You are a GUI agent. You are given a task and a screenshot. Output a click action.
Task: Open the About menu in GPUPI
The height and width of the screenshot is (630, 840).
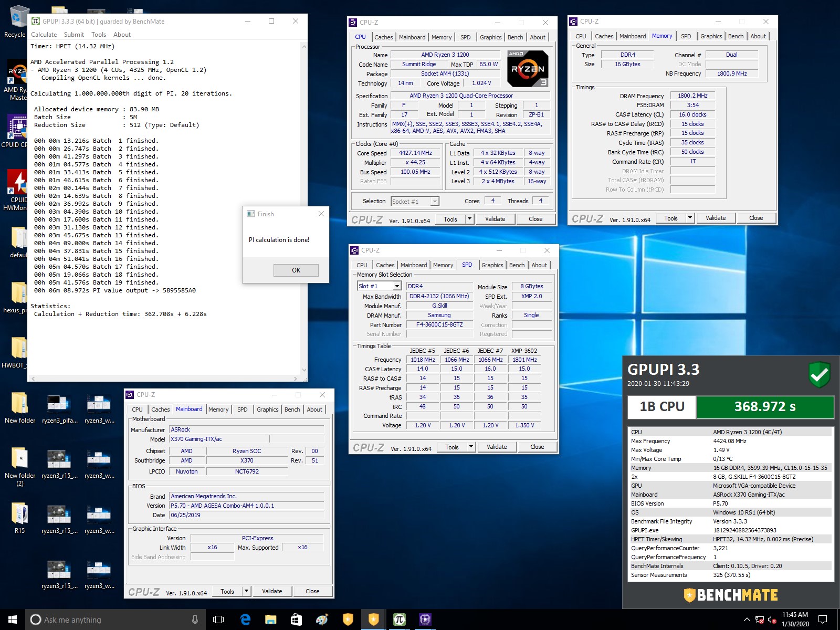click(122, 35)
